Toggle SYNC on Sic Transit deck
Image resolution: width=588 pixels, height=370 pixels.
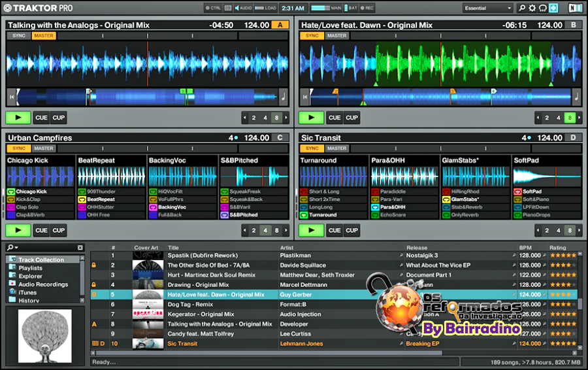(x=312, y=148)
